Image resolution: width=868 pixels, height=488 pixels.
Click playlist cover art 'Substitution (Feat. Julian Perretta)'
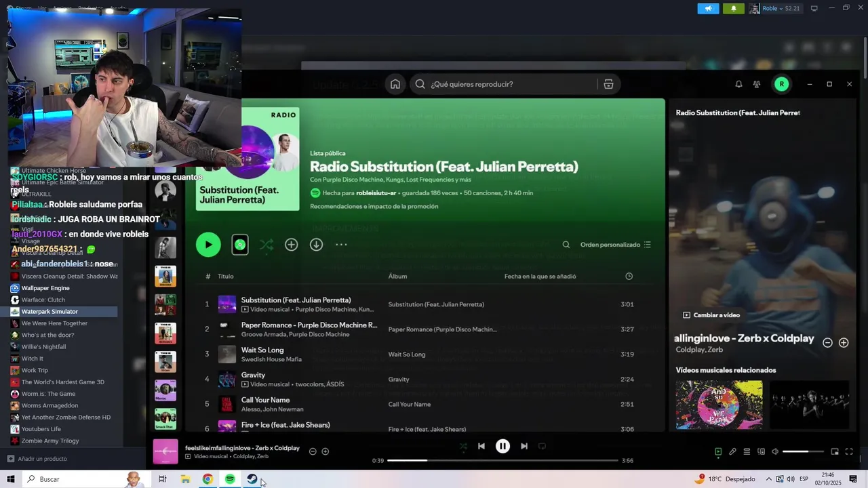point(248,159)
